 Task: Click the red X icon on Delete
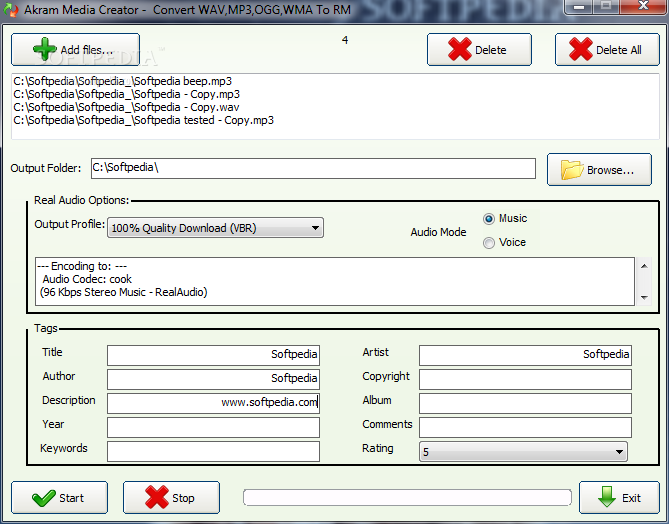pyautogui.click(x=460, y=49)
